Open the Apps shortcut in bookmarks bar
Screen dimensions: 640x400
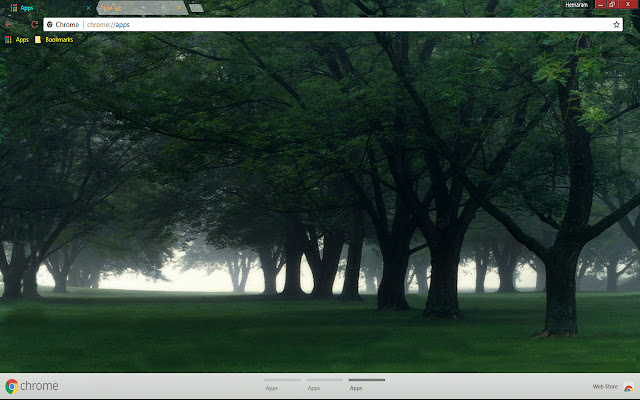pyautogui.click(x=17, y=40)
